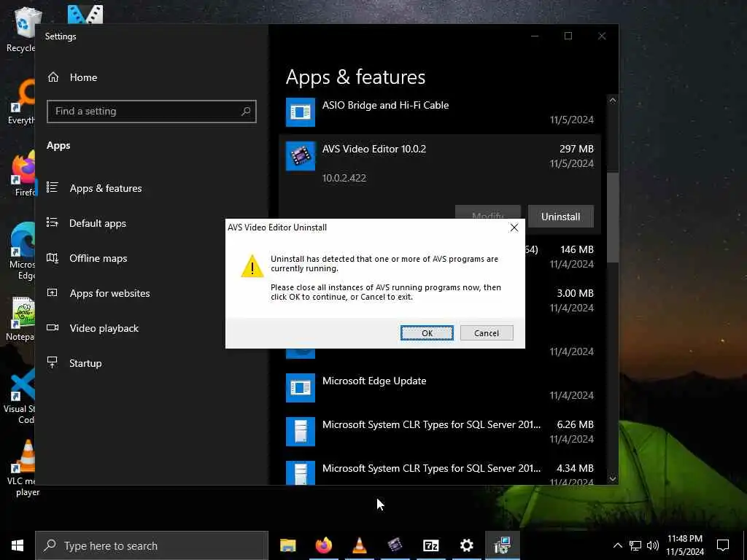Click the apps list scrollbar thumb
Viewport: 747px width, 560px height.
(x=613, y=217)
